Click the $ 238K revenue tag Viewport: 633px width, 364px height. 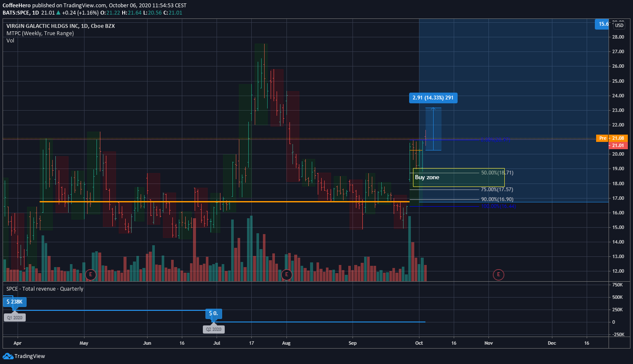[15, 302]
